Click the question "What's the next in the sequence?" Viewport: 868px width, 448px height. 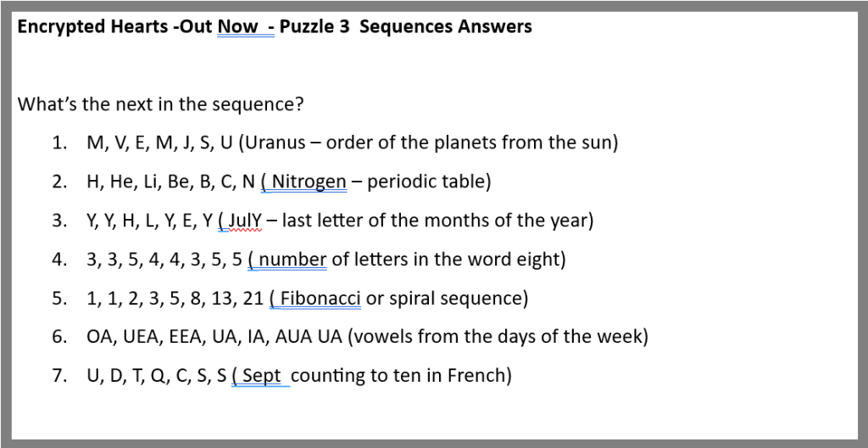pyautogui.click(x=161, y=105)
